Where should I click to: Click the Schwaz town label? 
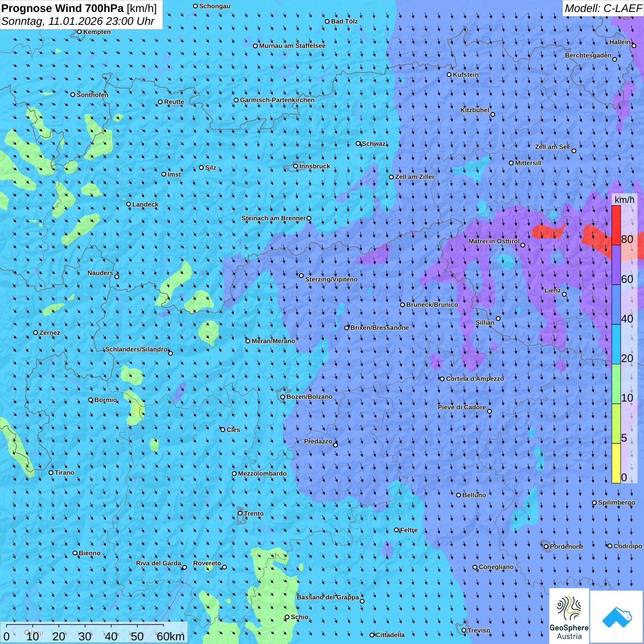point(374,144)
